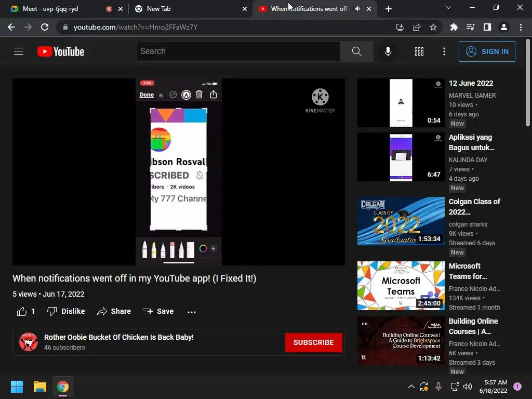Click the YouTube search magnifier button
The height and width of the screenshot is (399, 532).
point(356,51)
